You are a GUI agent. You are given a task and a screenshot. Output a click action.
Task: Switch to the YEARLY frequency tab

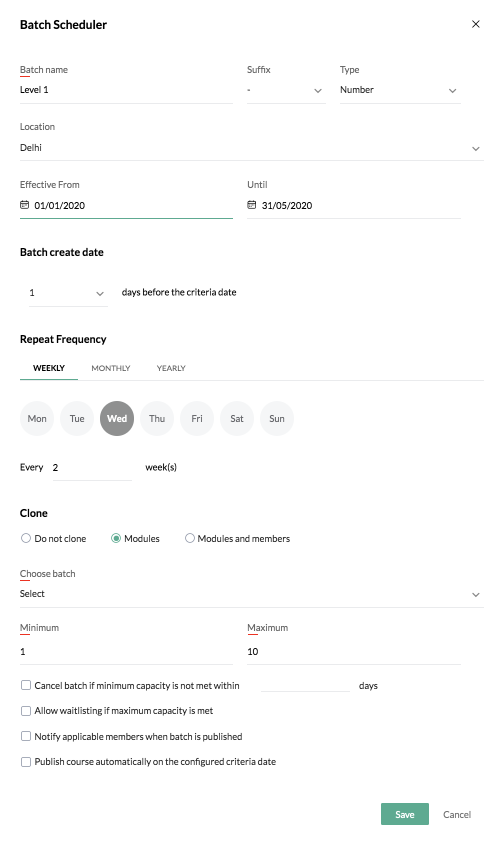171,368
